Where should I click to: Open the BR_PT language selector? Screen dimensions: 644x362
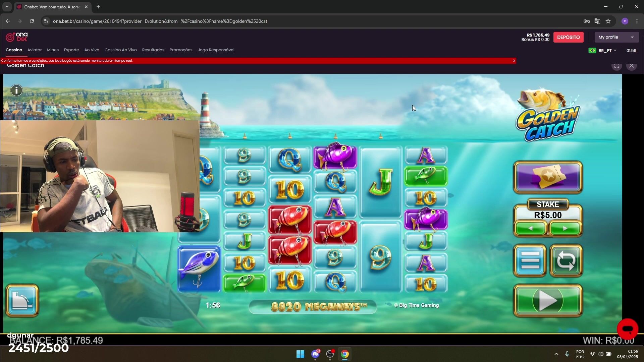click(x=602, y=51)
